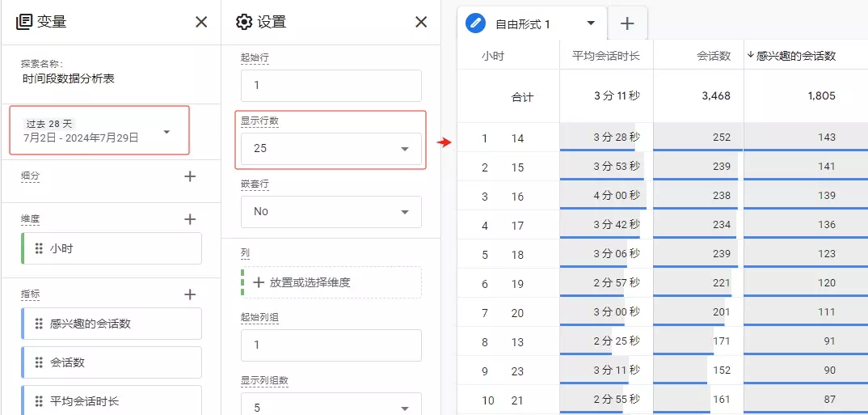Click cell 3 分 06 秒
The image size is (868, 415).
617,253
